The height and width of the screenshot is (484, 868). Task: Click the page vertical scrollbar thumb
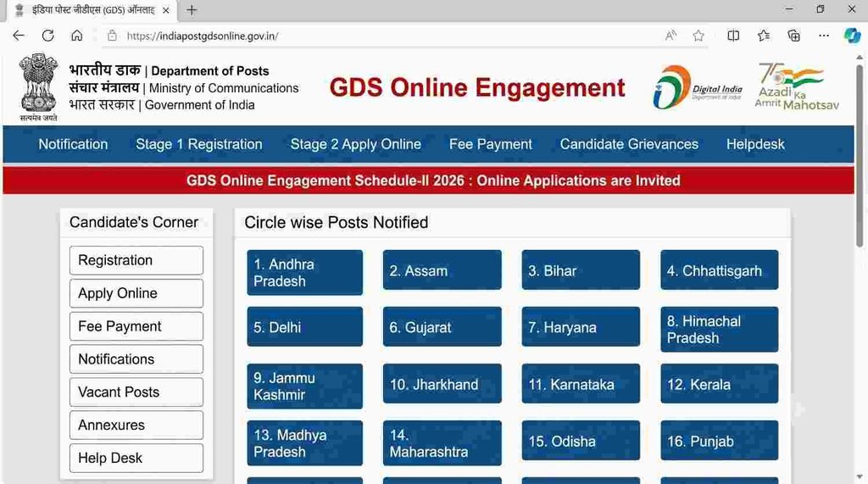pos(860,155)
